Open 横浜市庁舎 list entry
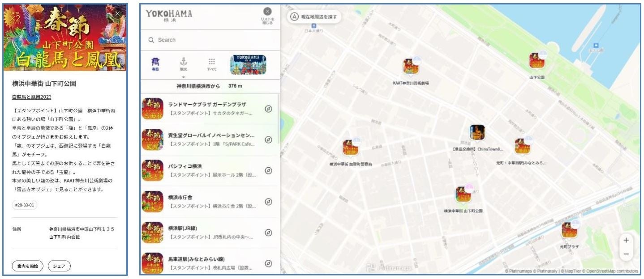The height and width of the screenshot is (279, 644). [x=210, y=202]
